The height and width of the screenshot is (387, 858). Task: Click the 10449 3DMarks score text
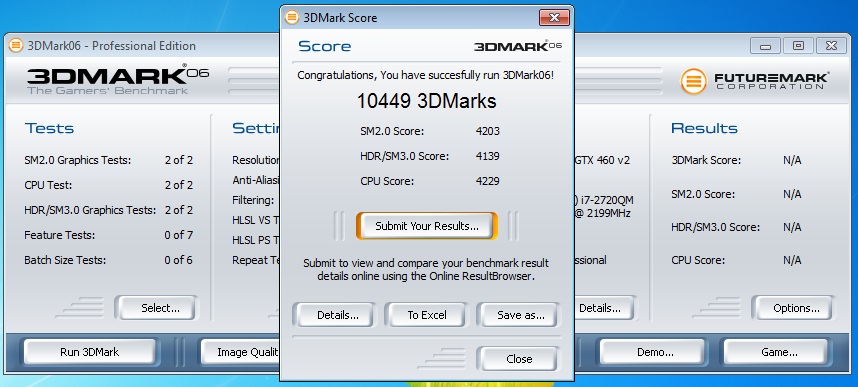click(x=427, y=101)
